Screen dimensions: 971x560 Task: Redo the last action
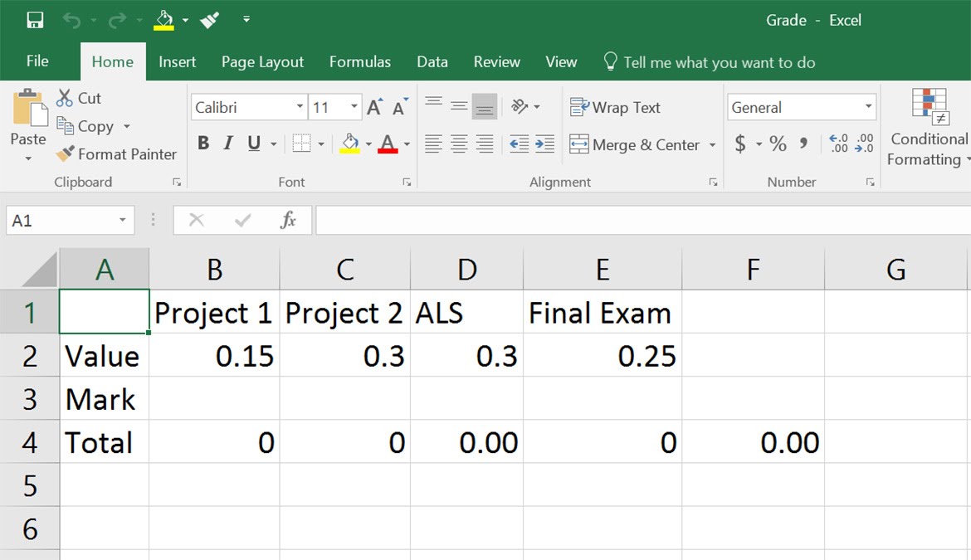117,21
